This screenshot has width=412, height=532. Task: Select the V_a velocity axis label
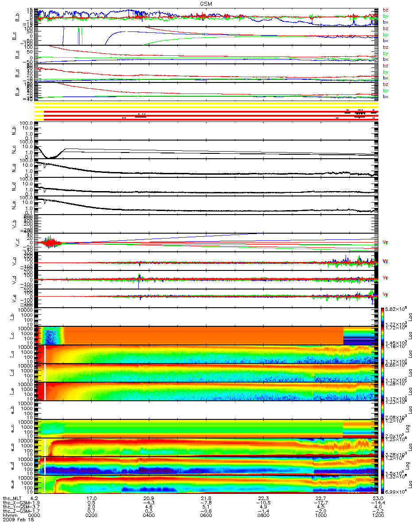[x=14, y=261]
